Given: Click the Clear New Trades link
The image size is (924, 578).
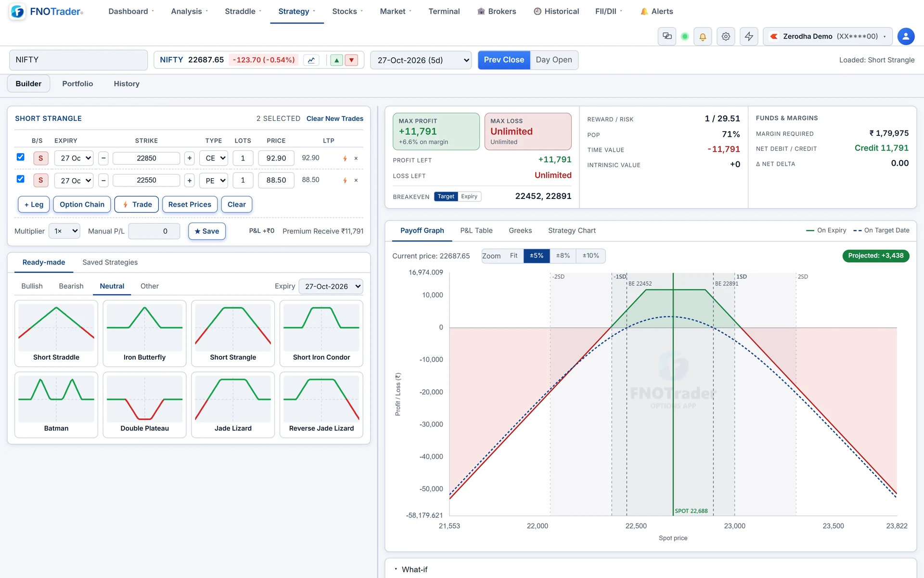Looking at the screenshot, I should pos(335,118).
